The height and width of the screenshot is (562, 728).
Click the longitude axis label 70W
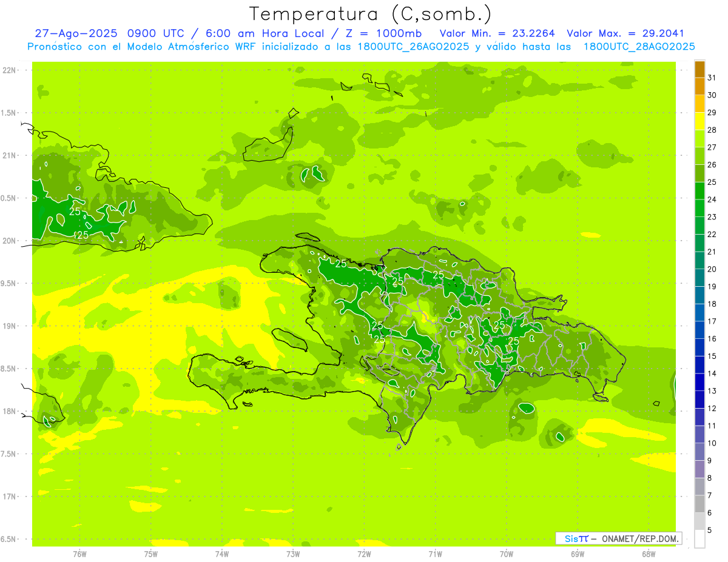(507, 554)
